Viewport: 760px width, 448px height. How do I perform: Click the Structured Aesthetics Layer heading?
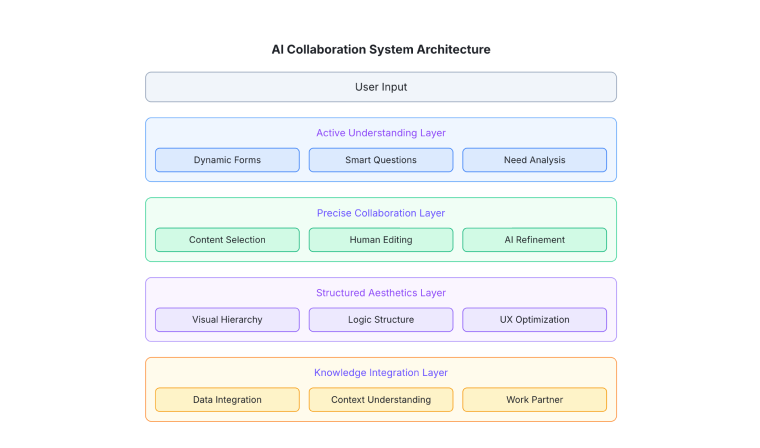[x=381, y=293]
